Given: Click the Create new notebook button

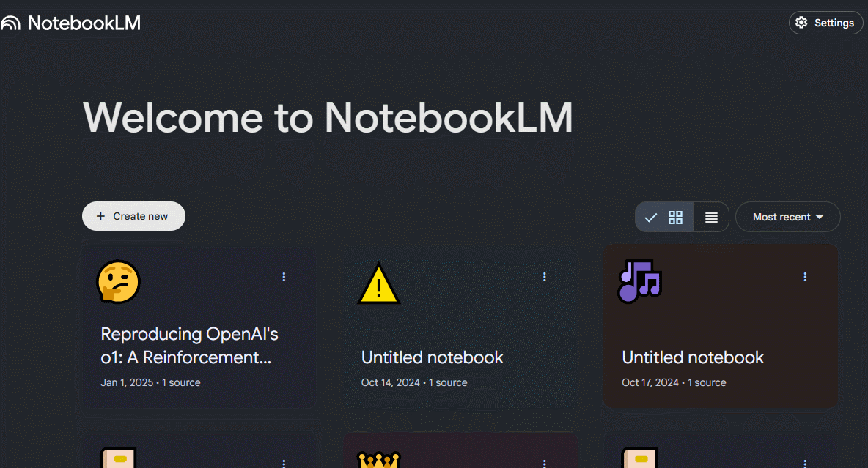Looking at the screenshot, I should point(133,216).
